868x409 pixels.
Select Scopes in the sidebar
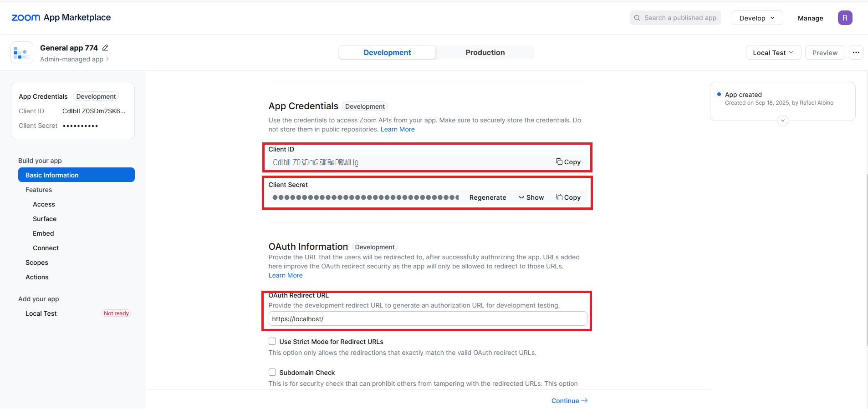(37, 263)
